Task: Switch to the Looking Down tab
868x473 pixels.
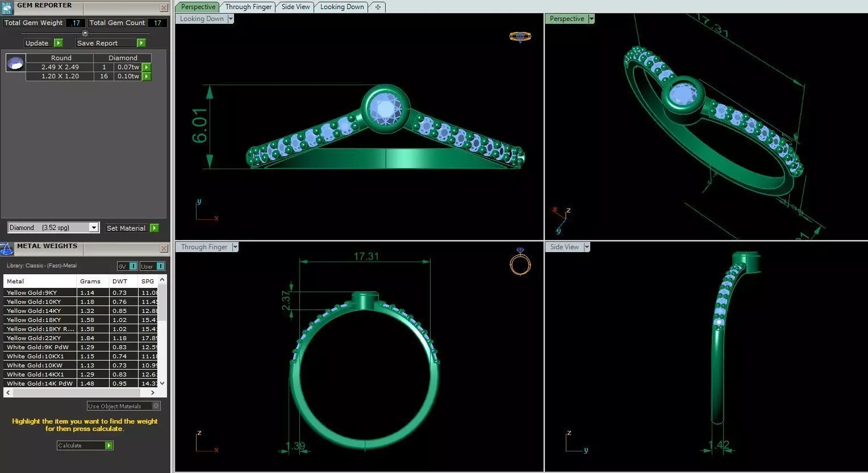Action: point(342,7)
